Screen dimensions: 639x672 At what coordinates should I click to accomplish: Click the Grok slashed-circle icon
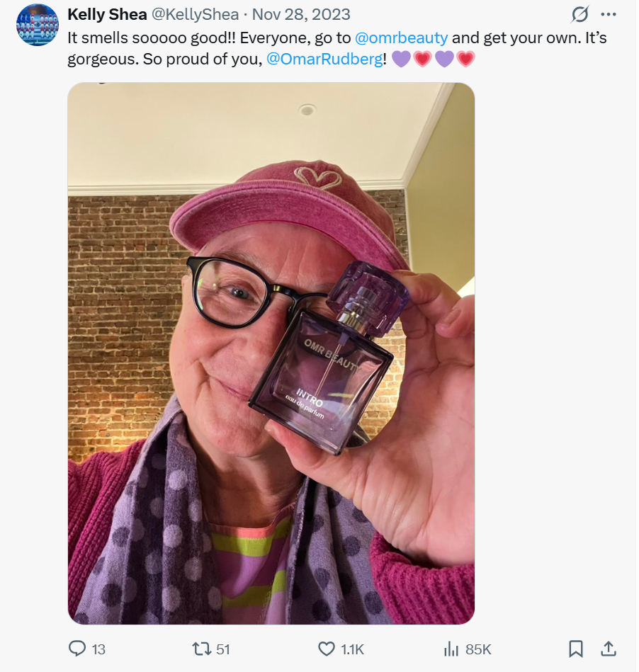tap(579, 15)
